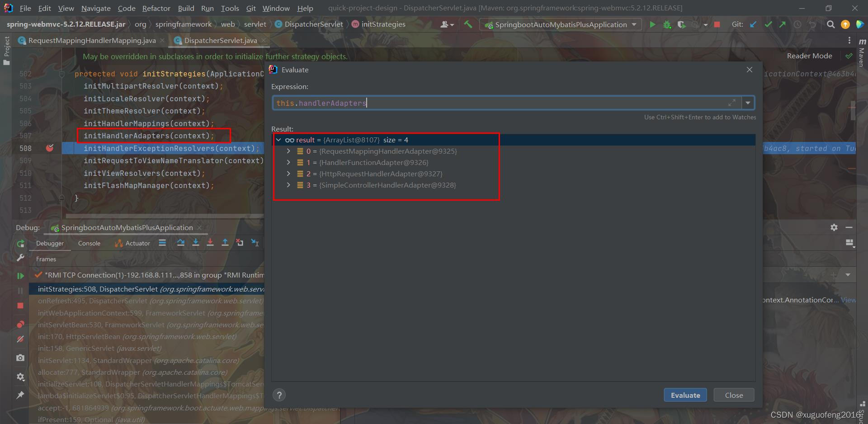Toggle the breakpoint on line 508
Screen dimensions: 868x424
[50, 148]
